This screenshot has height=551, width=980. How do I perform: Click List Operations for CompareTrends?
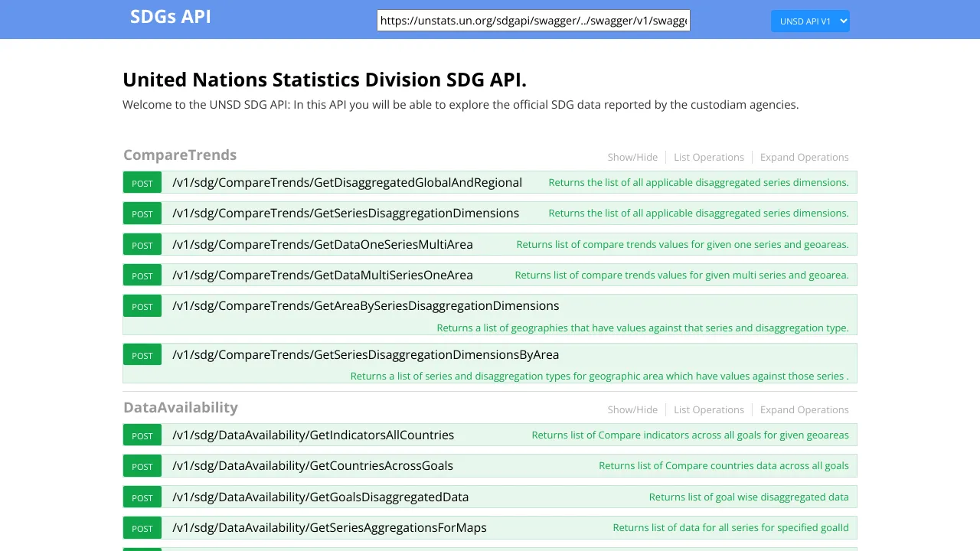[709, 157]
